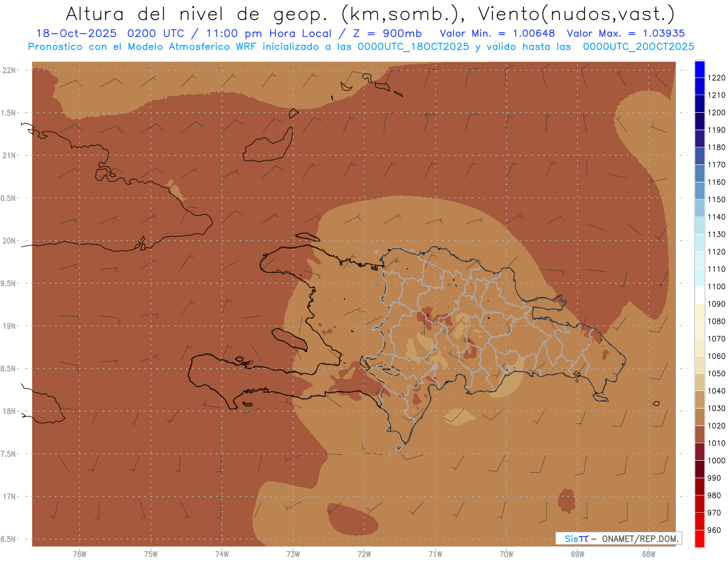Click the '990' color bar value
The height and width of the screenshot is (562, 728).
click(714, 478)
